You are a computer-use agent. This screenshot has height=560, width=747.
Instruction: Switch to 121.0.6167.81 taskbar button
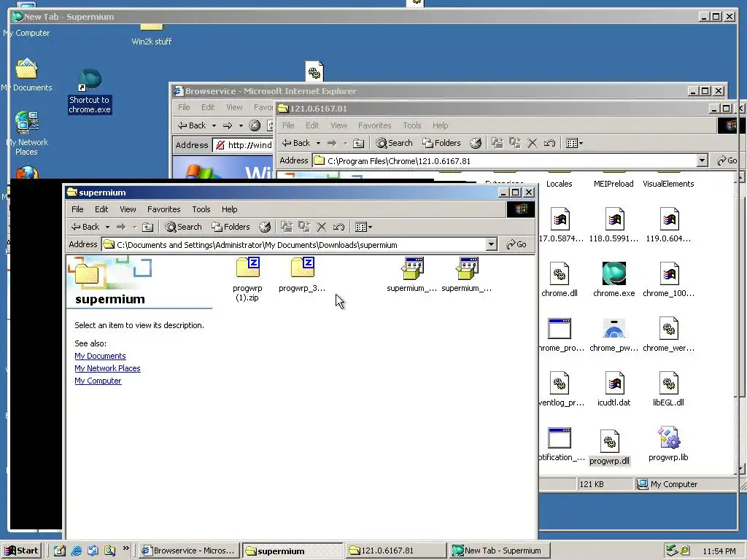(x=396, y=551)
